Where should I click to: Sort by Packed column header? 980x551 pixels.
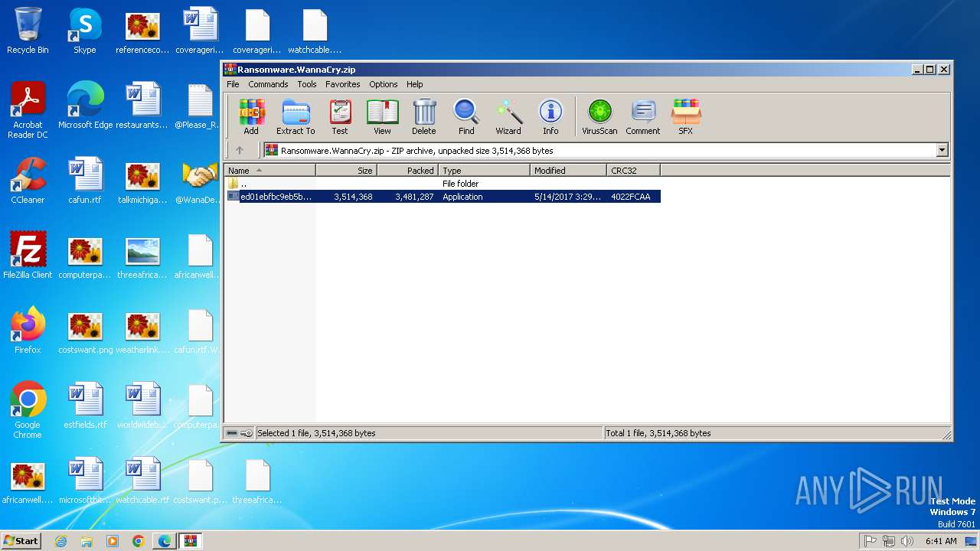coord(407,171)
